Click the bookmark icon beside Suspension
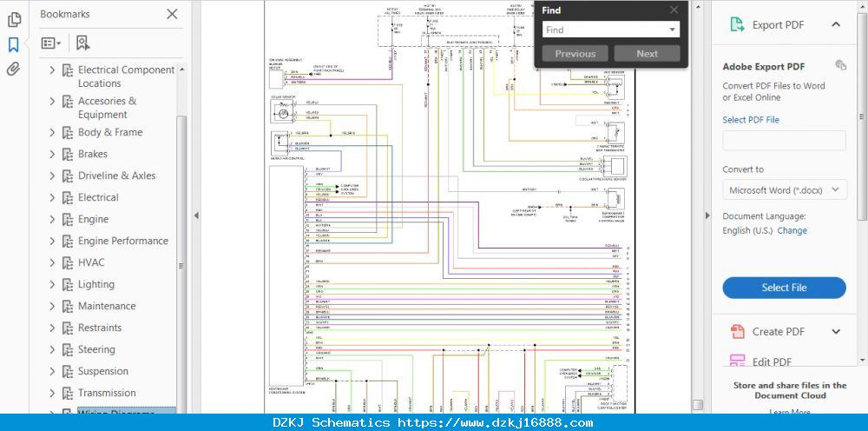Viewport: 868px width, 431px height. (x=68, y=371)
